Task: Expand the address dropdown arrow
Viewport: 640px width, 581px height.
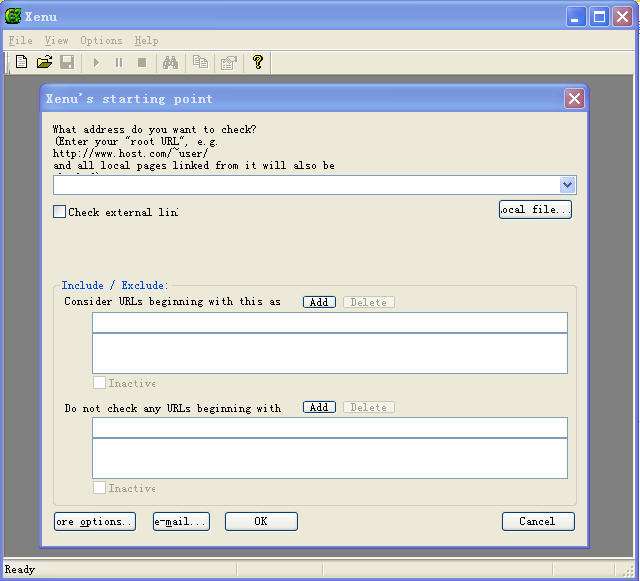Action: tap(567, 185)
